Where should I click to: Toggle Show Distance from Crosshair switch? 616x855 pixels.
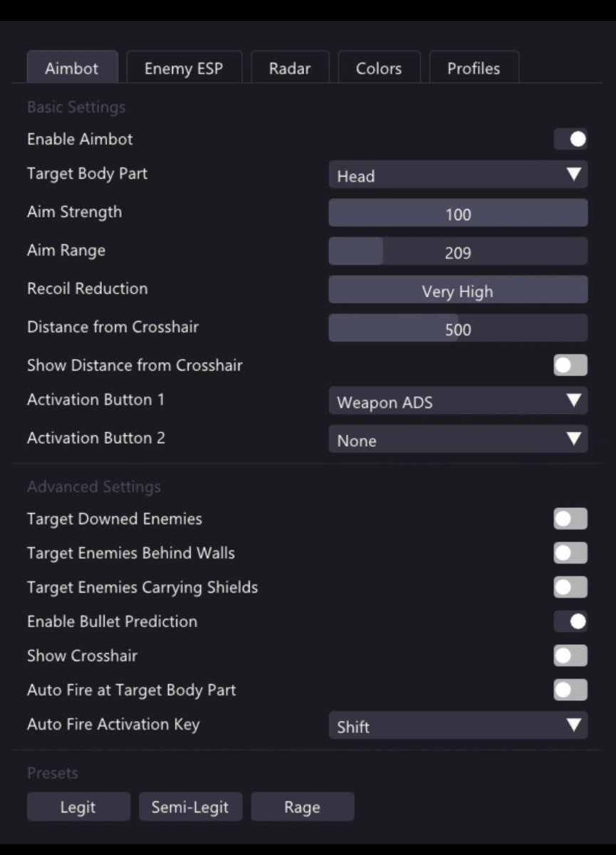coord(570,366)
